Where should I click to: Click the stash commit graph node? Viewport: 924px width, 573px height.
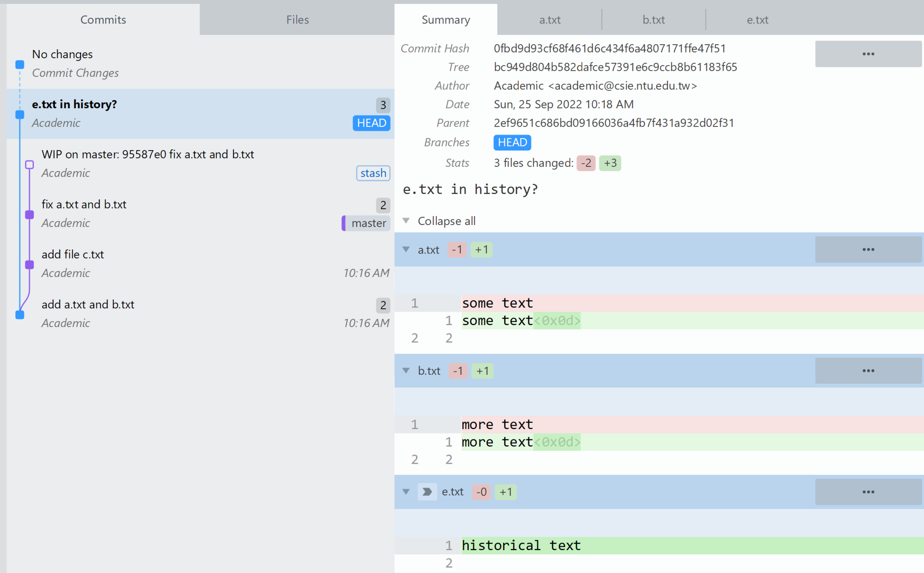(x=29, y=165)
